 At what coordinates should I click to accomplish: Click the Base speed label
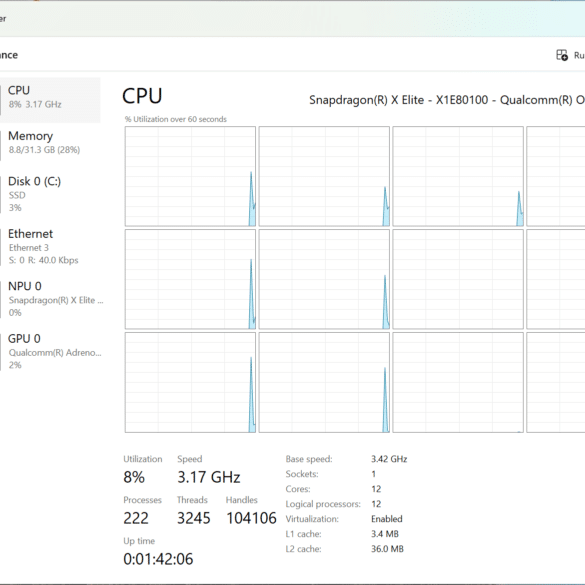point(309,459)
